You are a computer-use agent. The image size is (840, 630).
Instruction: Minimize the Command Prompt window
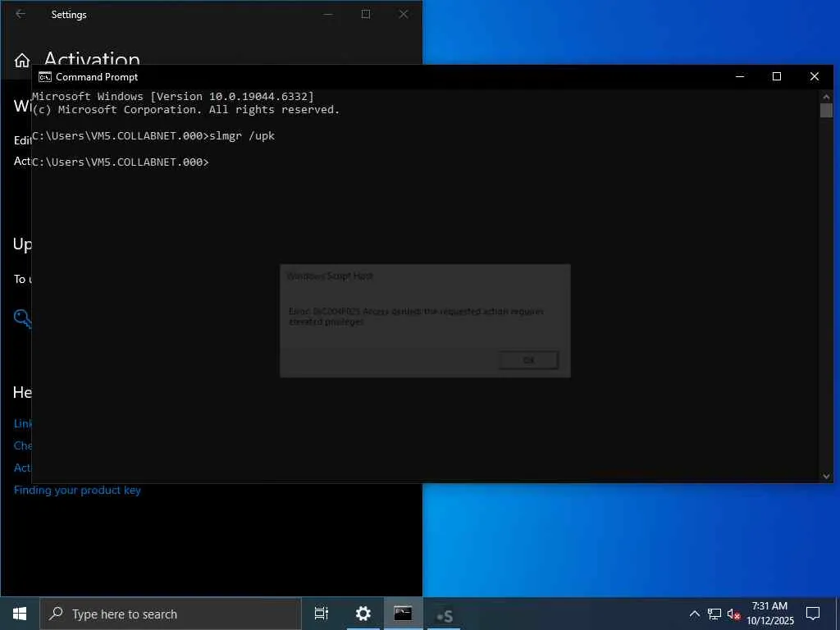740,76
